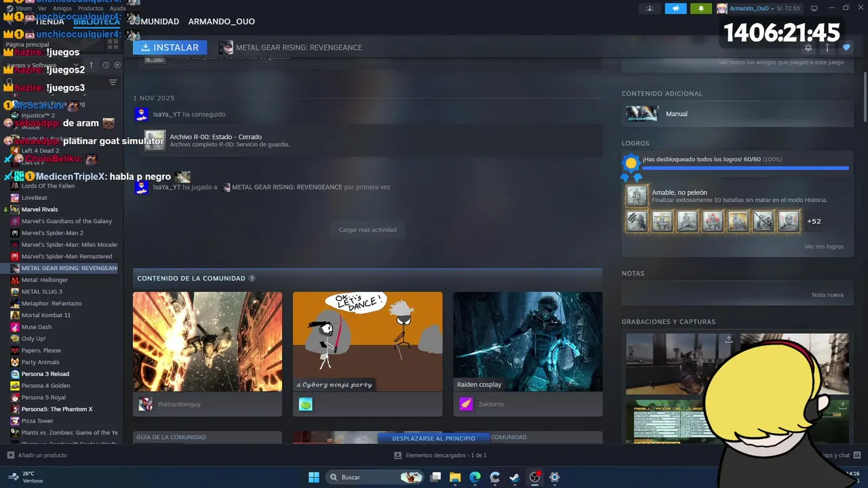The image size is (868, 488).
Task: Open the friends playing icon in top bar
Action: pos(650,8)
